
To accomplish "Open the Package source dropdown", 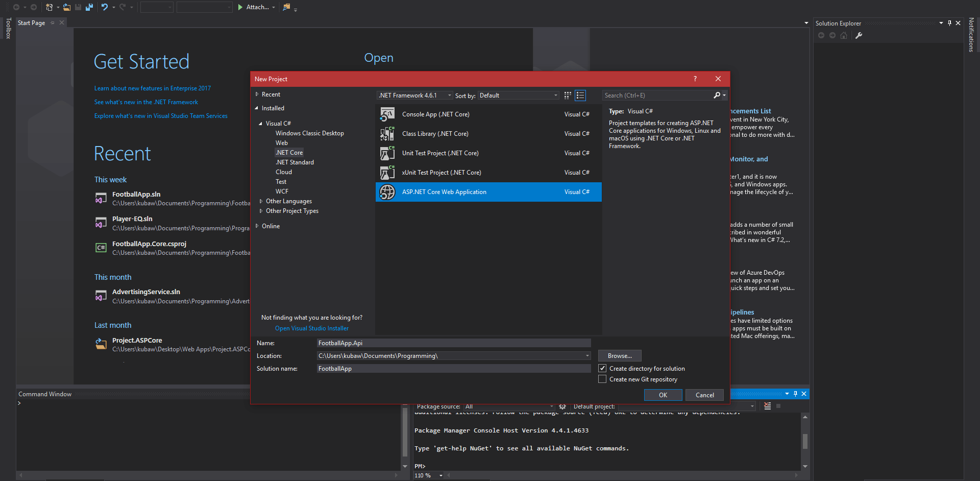I will (x=508, y=406).
